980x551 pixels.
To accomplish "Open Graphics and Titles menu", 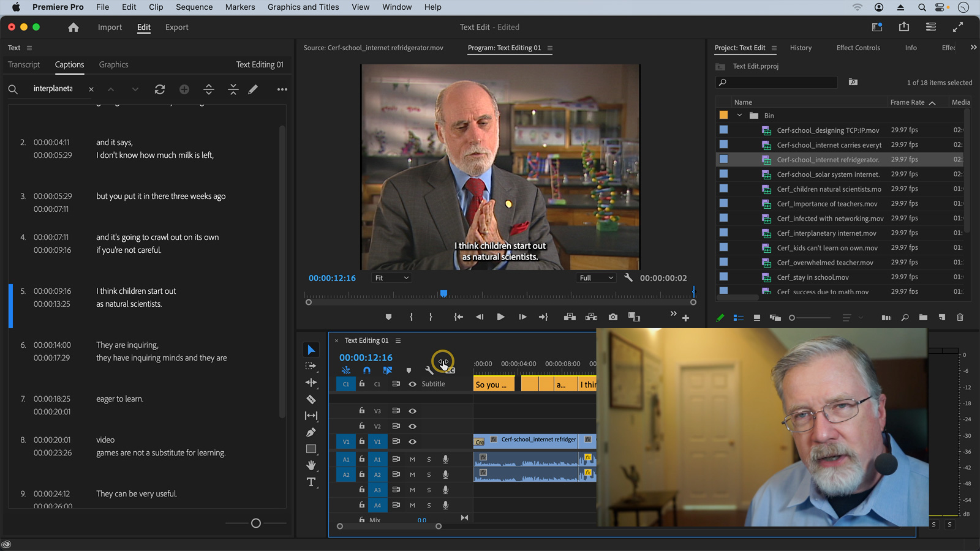I will click(x=303, y=7).
